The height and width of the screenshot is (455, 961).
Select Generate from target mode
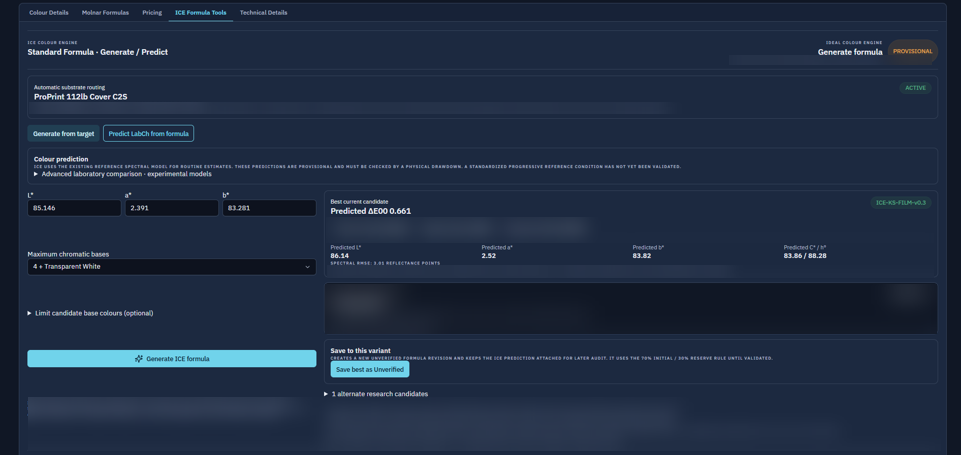(63, 134)
